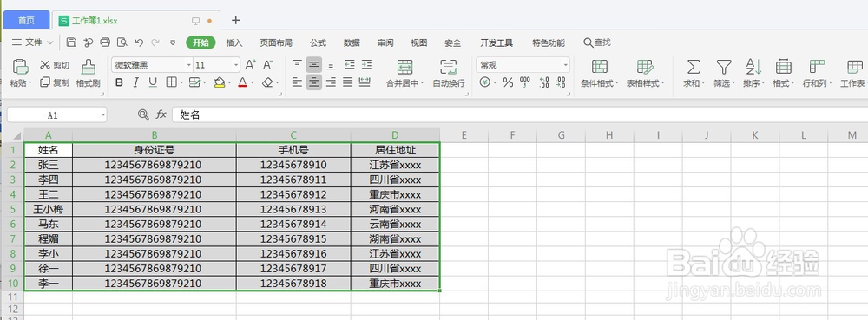Switch to the 公式 ribbon tab

pos(318,42)
